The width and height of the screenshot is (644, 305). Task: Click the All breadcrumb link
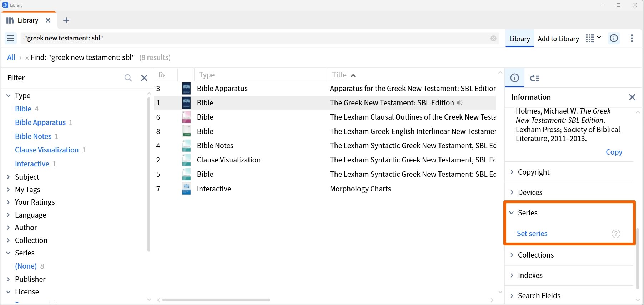coord(11,57)
